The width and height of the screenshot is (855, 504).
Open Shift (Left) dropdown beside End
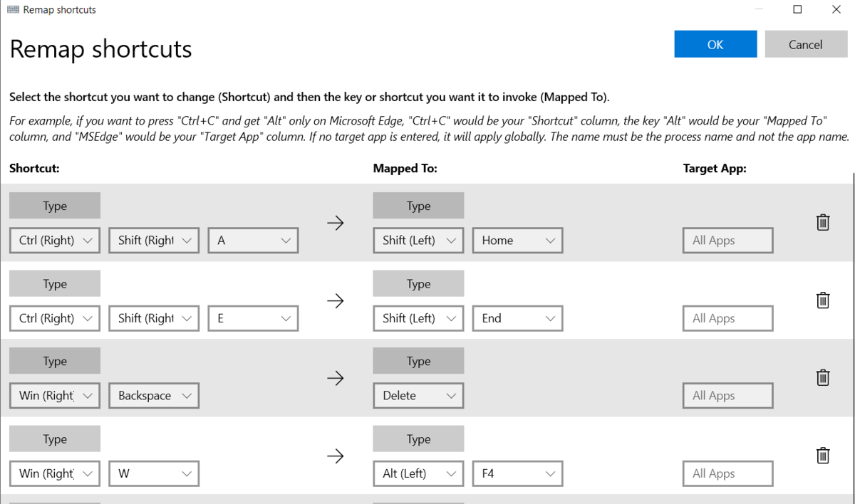pos(418,318)
